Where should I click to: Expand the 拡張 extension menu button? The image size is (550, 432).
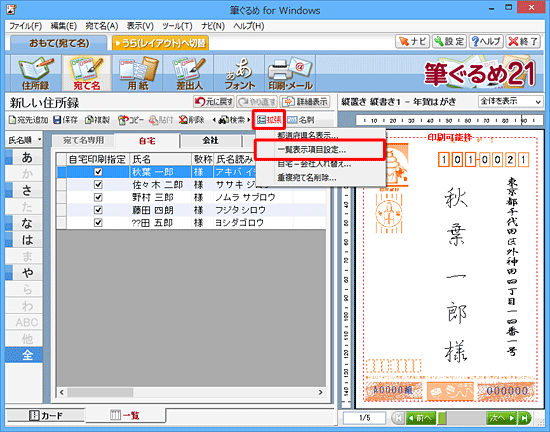(x=269, y=120)
